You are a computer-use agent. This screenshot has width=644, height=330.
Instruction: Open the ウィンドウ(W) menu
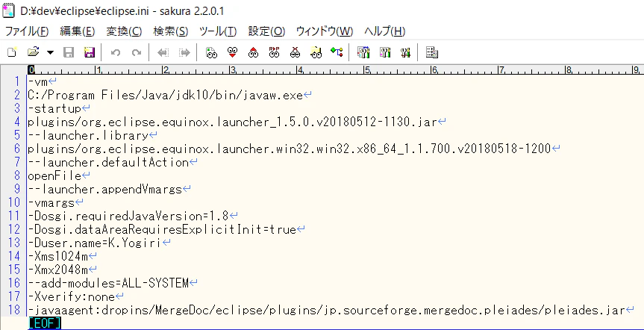pyautogui.click(x=325, y=31)
